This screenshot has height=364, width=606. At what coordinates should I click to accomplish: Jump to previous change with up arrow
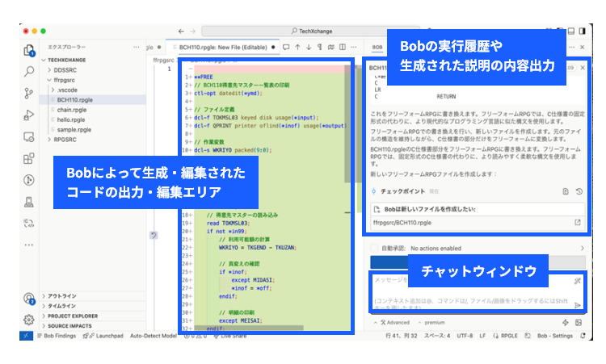click(297, 47)
